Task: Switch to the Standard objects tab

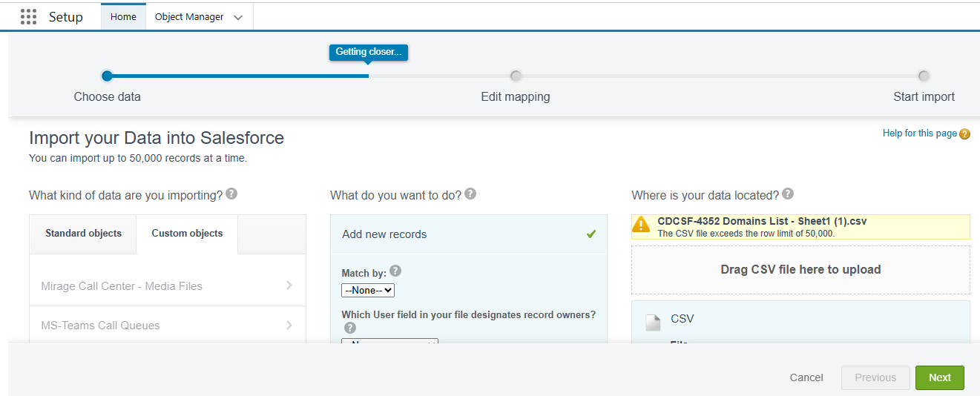Action: pyautogui.click(x=83, y=234)
